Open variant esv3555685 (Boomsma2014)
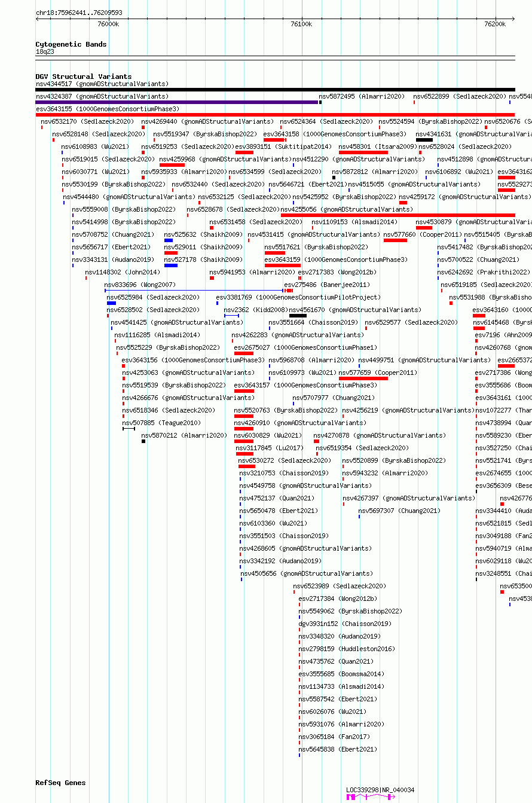The height and width of the screenshot is (803, 532). (x=341, y=674)
